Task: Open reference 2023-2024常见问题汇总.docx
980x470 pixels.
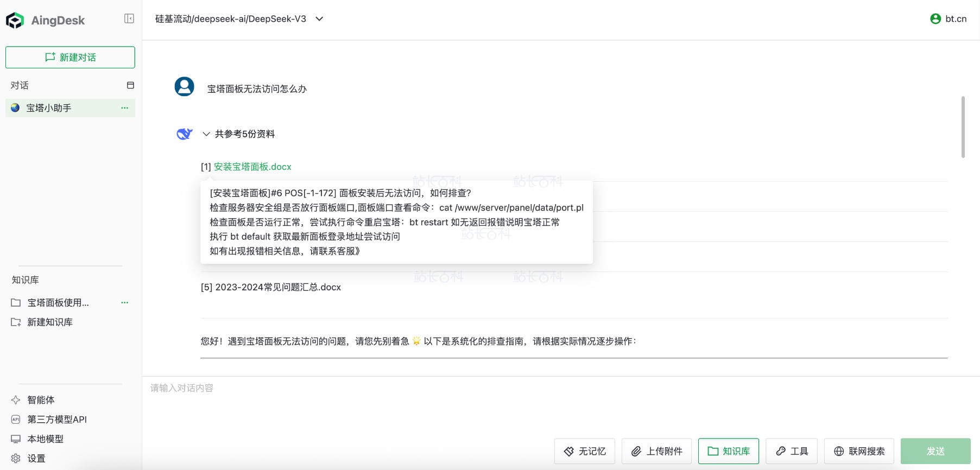Action: pos(278,287)
